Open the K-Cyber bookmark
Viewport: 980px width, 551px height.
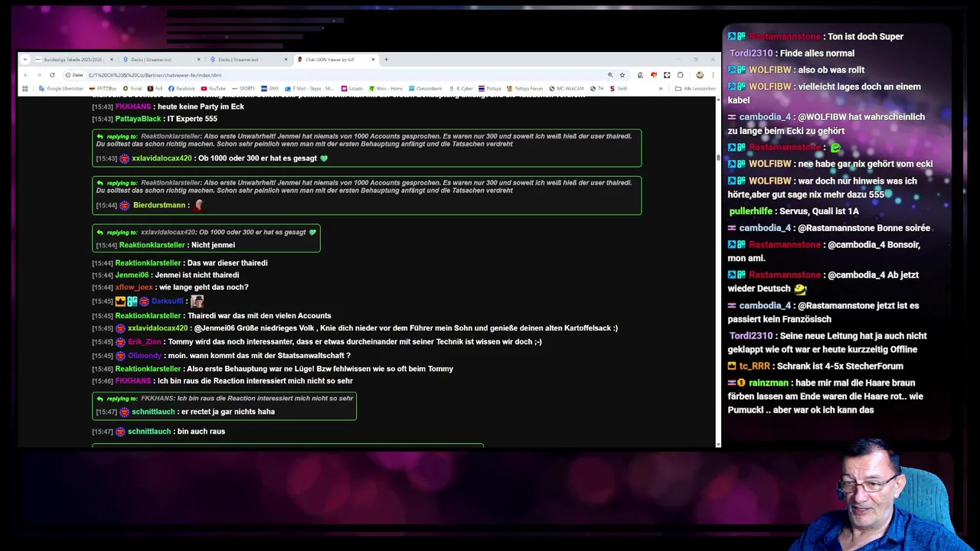point(461,89)
